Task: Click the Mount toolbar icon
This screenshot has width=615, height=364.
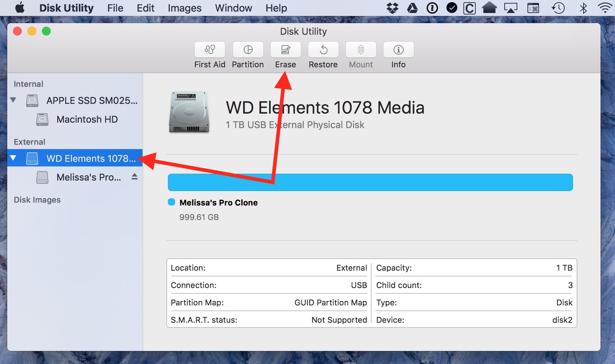Action: (x=361, y=50)
